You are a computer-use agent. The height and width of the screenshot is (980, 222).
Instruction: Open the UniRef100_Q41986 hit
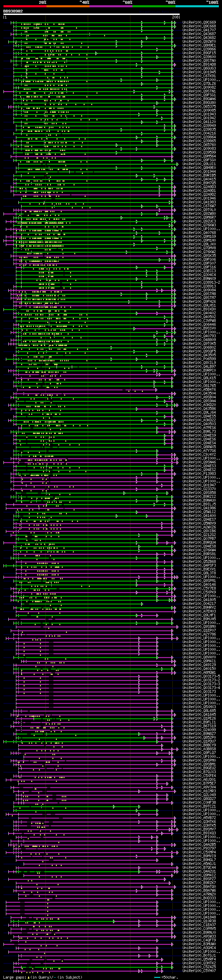point(199,508)
